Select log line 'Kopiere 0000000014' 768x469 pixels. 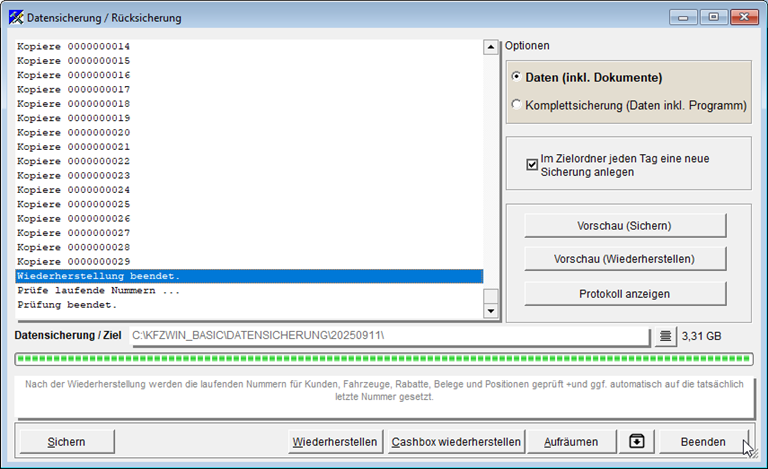point(249,47)
